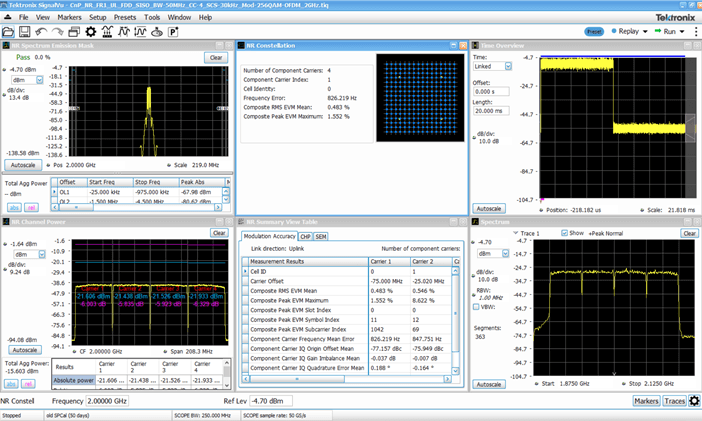Open the Time Linked dropdown
This screenshot has height=421, width=702.
[509, 67]
